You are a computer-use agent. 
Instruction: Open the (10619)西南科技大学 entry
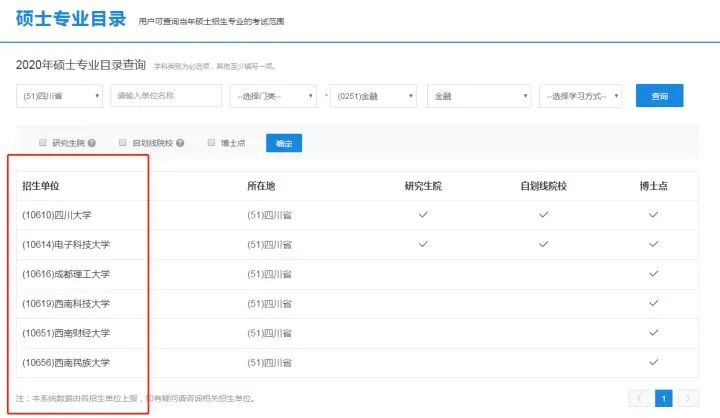point(66,304)
